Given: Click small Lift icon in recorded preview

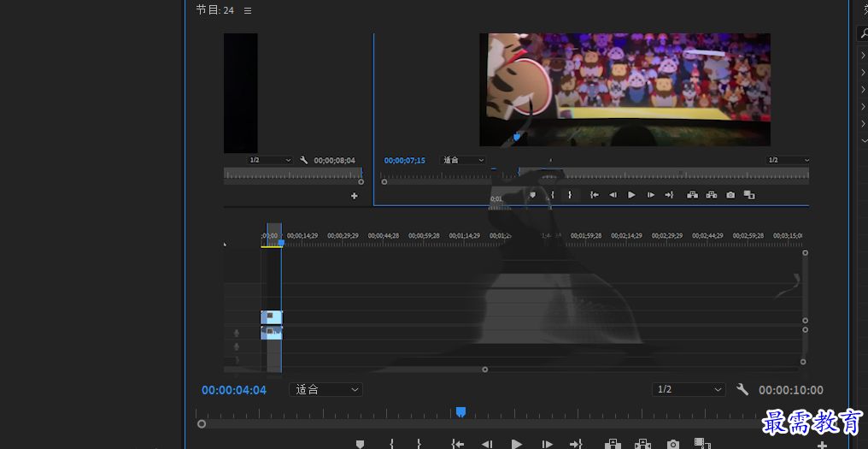Looking at the screenshot, I should pyautogui.click(x=692, y=195).
